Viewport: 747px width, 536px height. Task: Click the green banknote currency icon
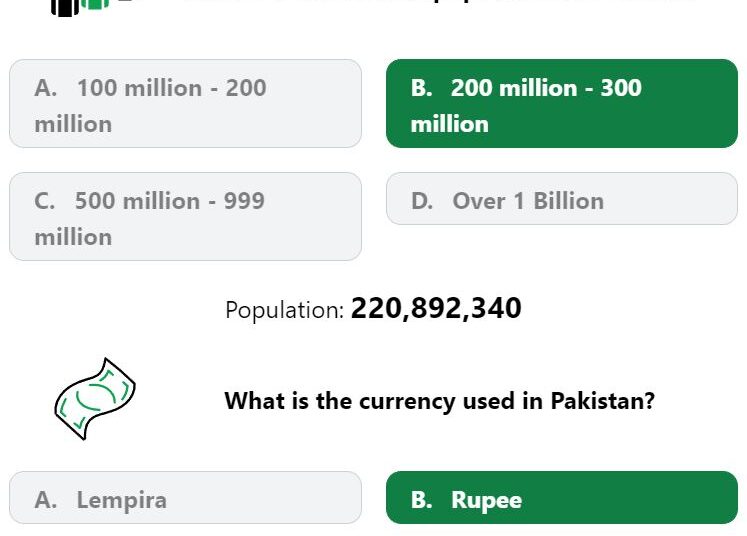[x=95, y=399]
